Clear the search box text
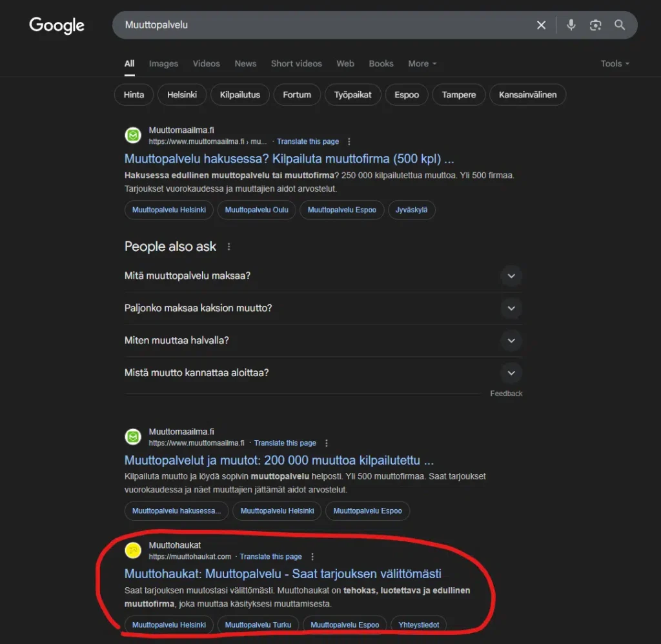Image resolution: width=661 pixels, height=644 pixels. pyautogui.click(x=541, y=25)
